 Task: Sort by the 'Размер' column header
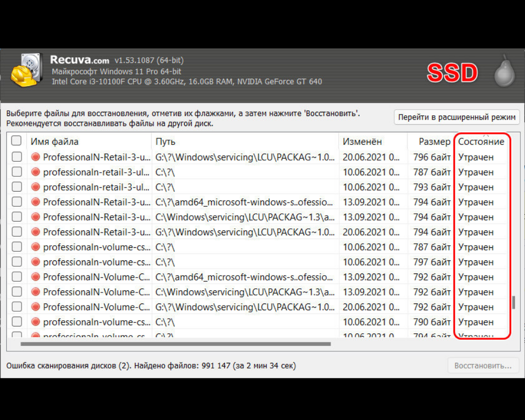(x=430, y=141)
